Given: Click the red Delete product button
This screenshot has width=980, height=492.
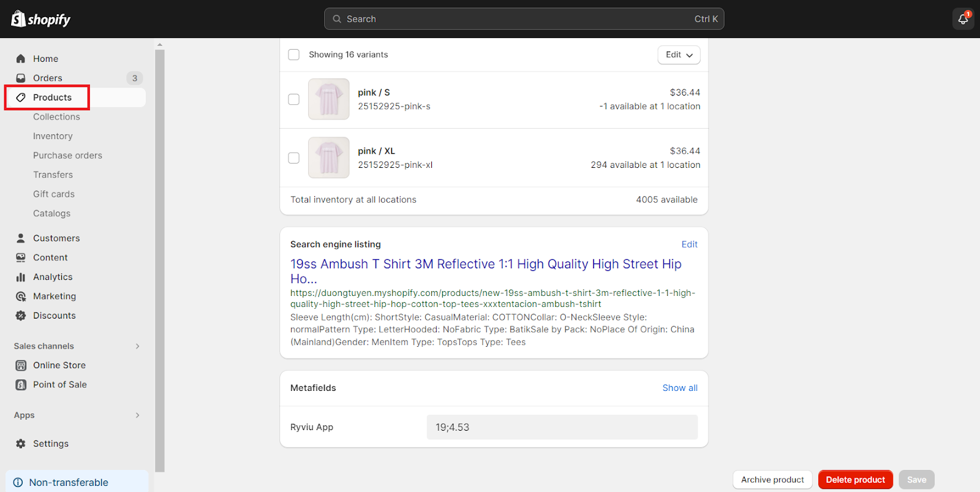Looking at the screenshot, I should pyautogui.click(x=855, y=480).
